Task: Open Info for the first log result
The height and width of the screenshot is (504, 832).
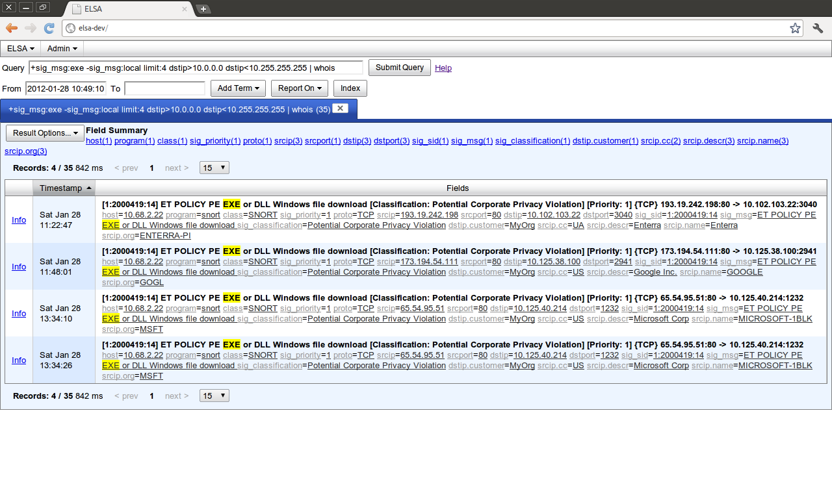Action: coord(18,220)
